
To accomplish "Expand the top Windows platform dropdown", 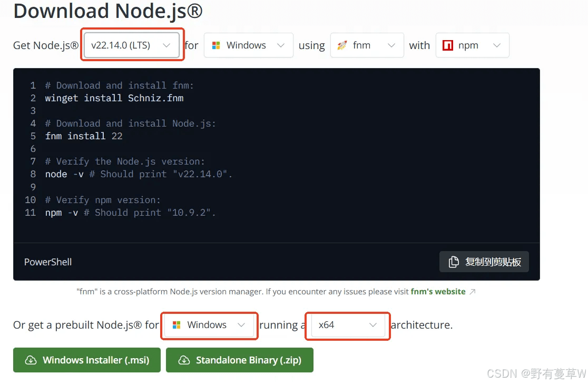I will [248, 45].
